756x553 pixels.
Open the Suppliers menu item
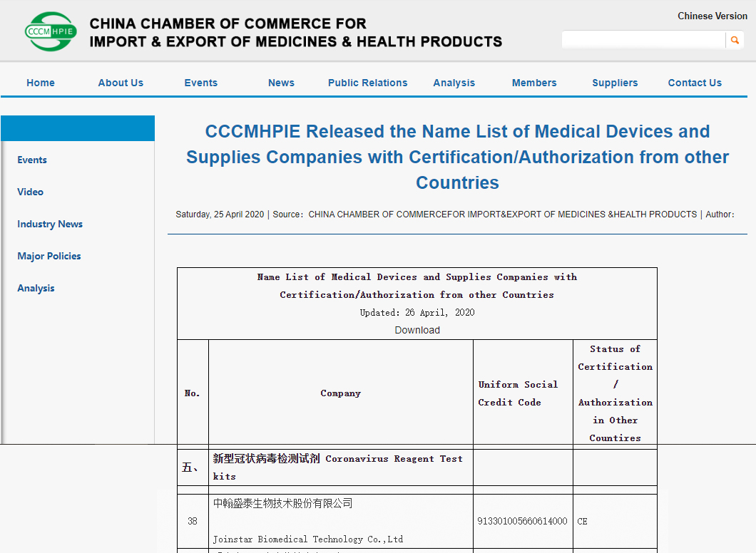click(x=615, y=83)
